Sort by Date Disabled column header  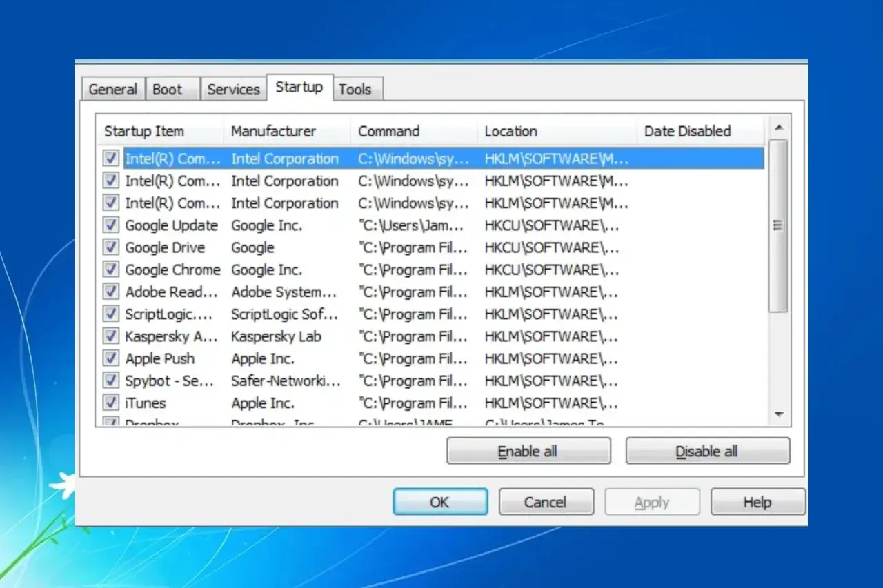click(700, 131)
